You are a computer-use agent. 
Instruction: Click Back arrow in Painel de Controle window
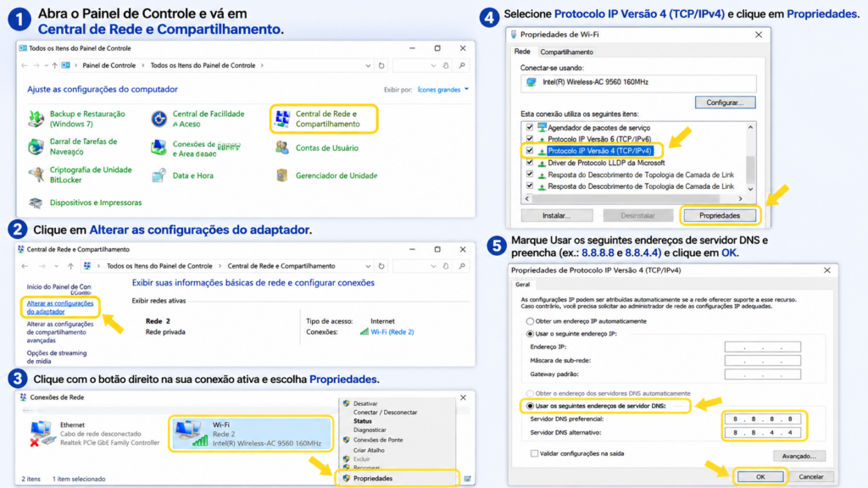(25, 65)
